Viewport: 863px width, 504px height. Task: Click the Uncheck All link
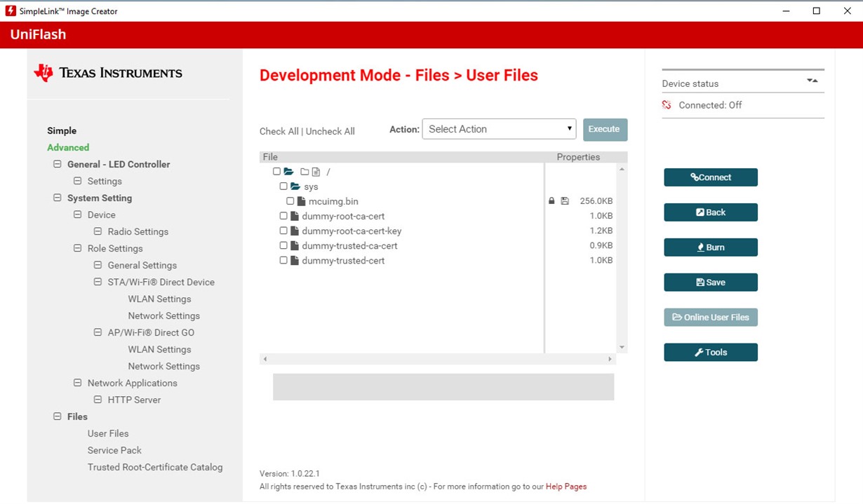coord(330,131)
